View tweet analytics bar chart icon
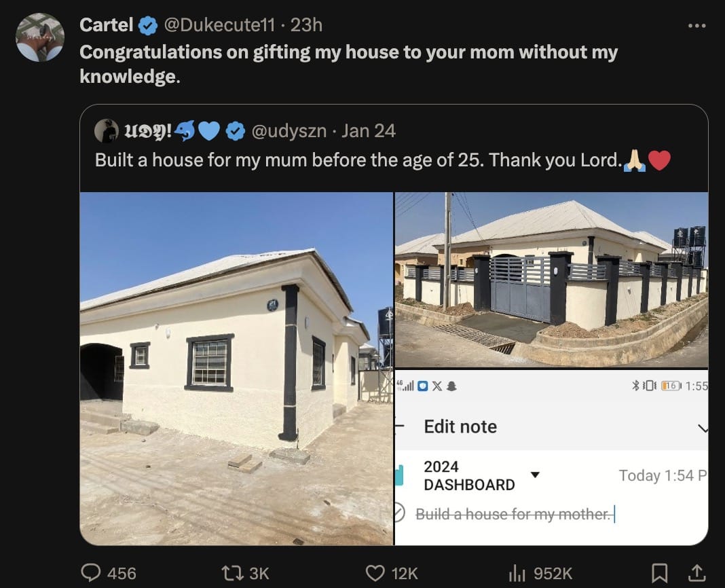This screenshot has width=725, height=588. [518, 573]
